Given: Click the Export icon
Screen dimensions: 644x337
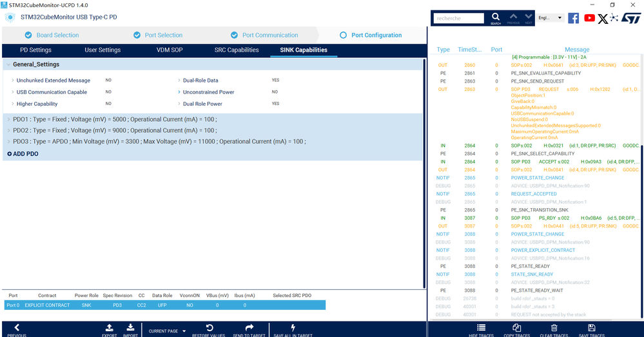Looking at the screenshot, I should 109,327.
